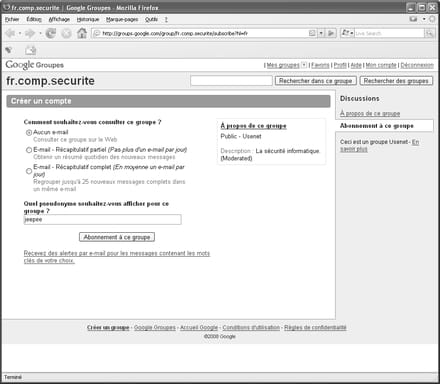Click the second bookmarks toolbar icon
440x384 pixels.
coord(31,50)
